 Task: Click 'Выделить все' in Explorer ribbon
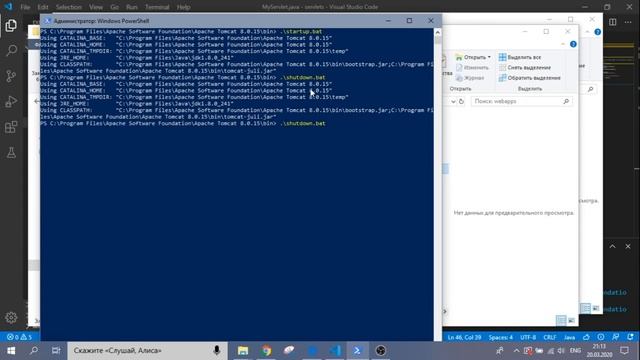tap(520, 57)
